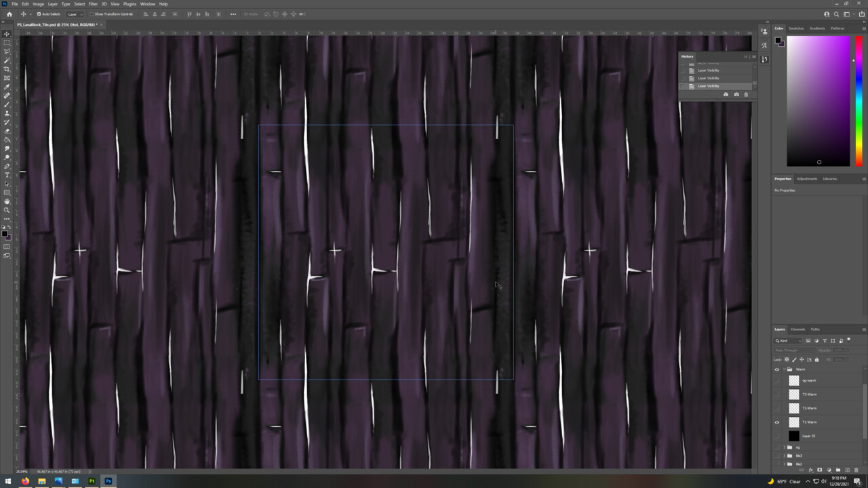This screenshot has width=868, height=488.
Task: Create a new group folder
Action: 838,470
